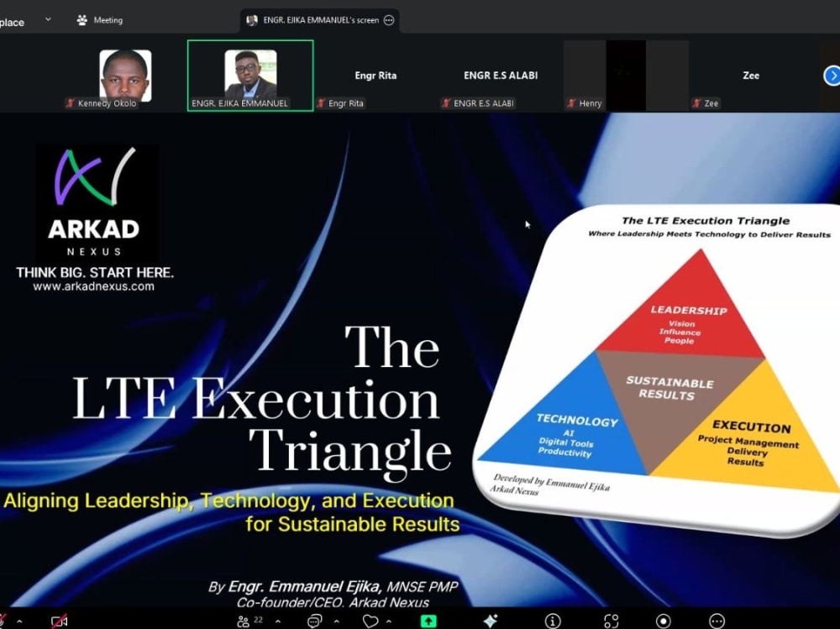Click the muted mic icon beside ENGR E.S ALABI label
This screenshot has height=629, width=840.
pos(446,102)
